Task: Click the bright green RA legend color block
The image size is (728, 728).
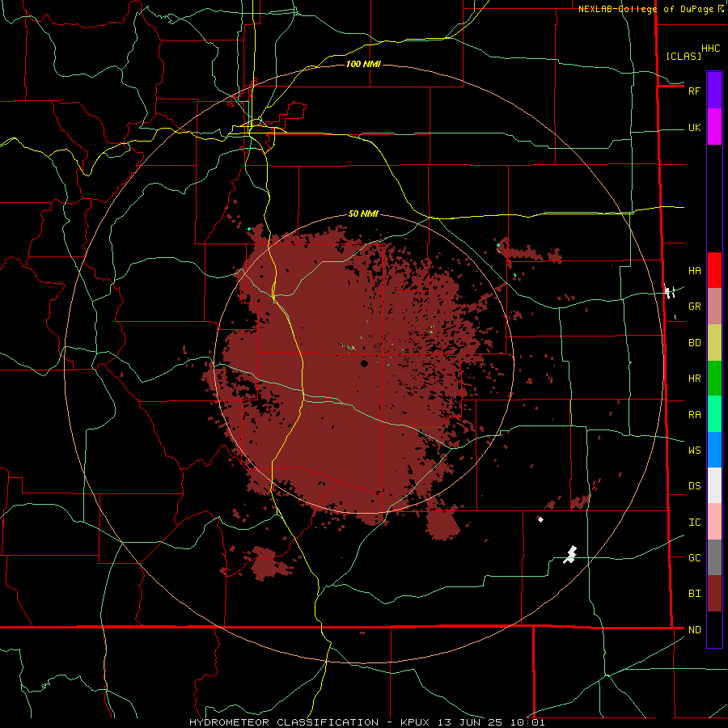Action: 714,414
